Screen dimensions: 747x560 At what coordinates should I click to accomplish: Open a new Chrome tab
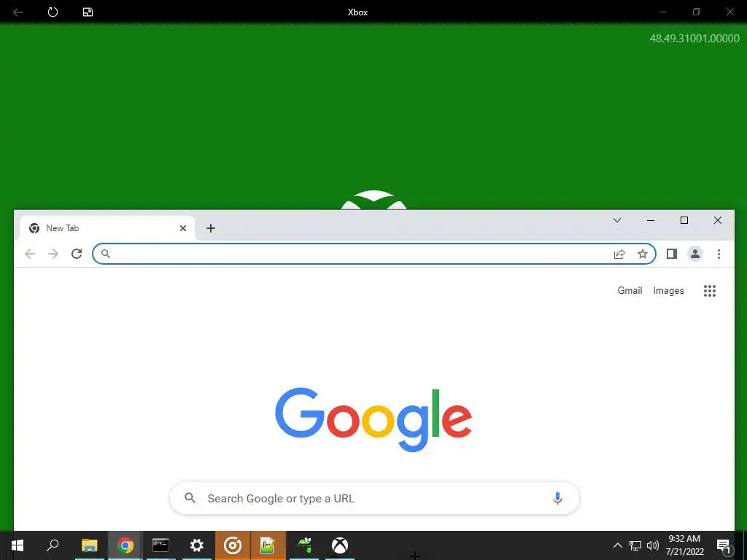(211, 228)
